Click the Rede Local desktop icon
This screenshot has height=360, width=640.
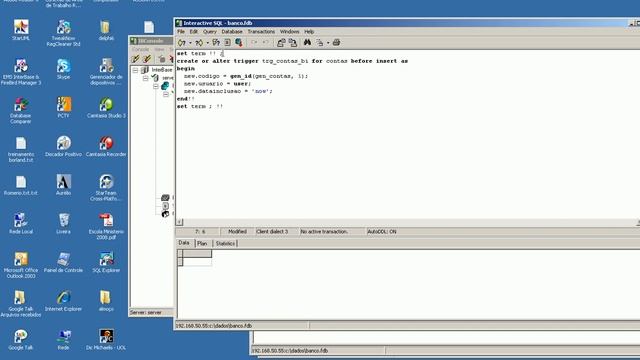coord(21,223)
